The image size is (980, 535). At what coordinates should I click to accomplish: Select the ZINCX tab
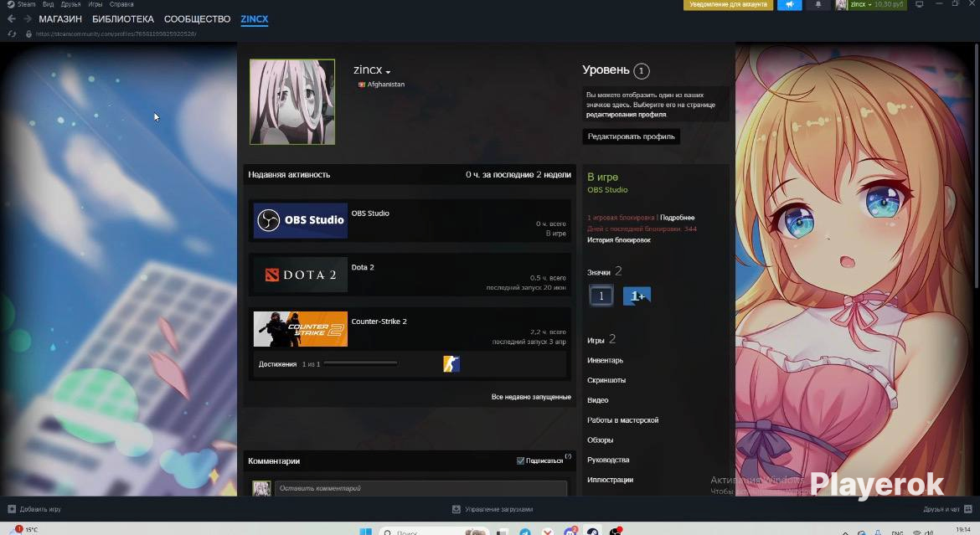click(255, 19)
